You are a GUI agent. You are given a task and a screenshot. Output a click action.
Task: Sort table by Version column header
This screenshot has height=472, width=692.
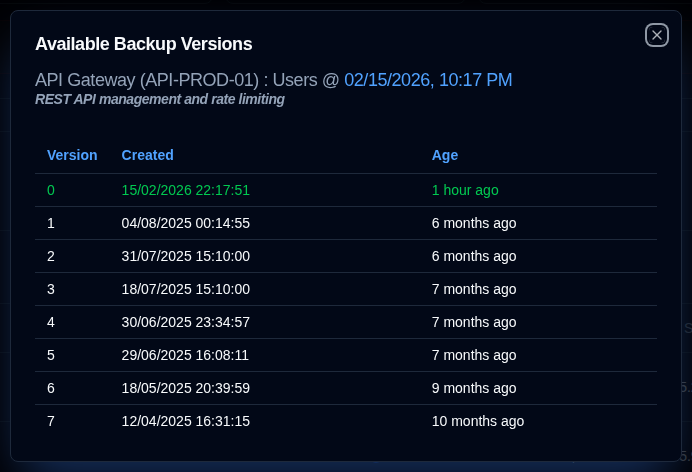point(72,155)
